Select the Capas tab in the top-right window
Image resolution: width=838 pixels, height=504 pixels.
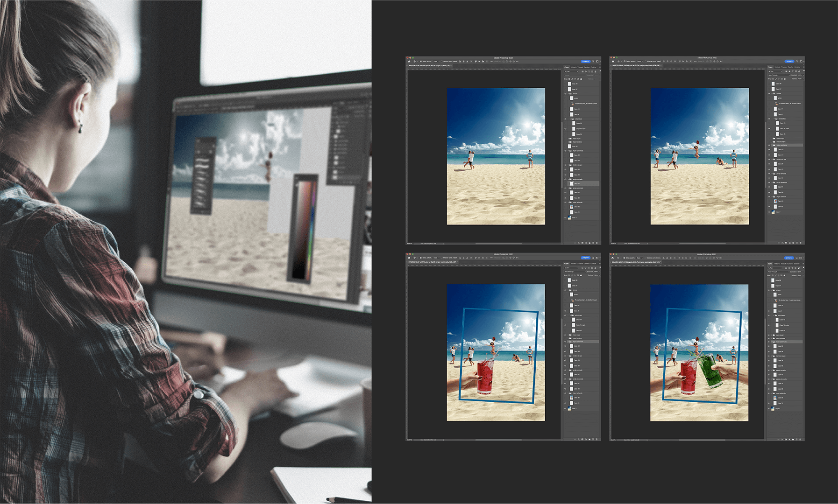[770, 67]
